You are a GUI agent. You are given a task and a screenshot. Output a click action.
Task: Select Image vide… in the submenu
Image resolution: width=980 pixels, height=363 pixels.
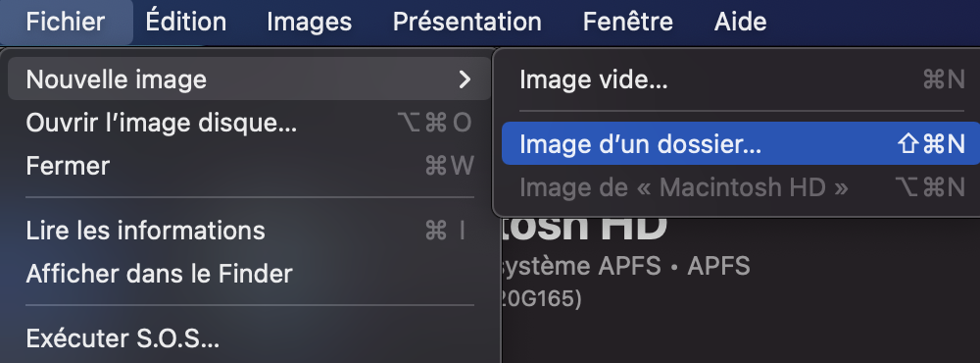point(741,79)
